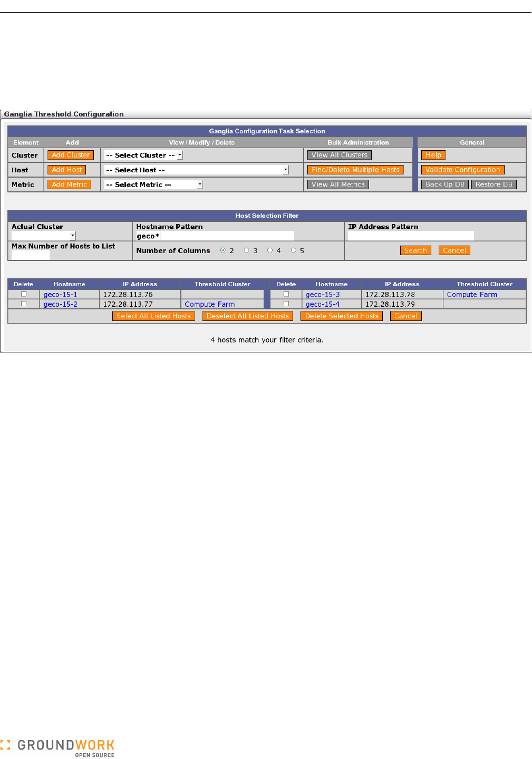Open the Select Host dropdown
Viewport: 532px width, 759px height.
pos(197,170)
